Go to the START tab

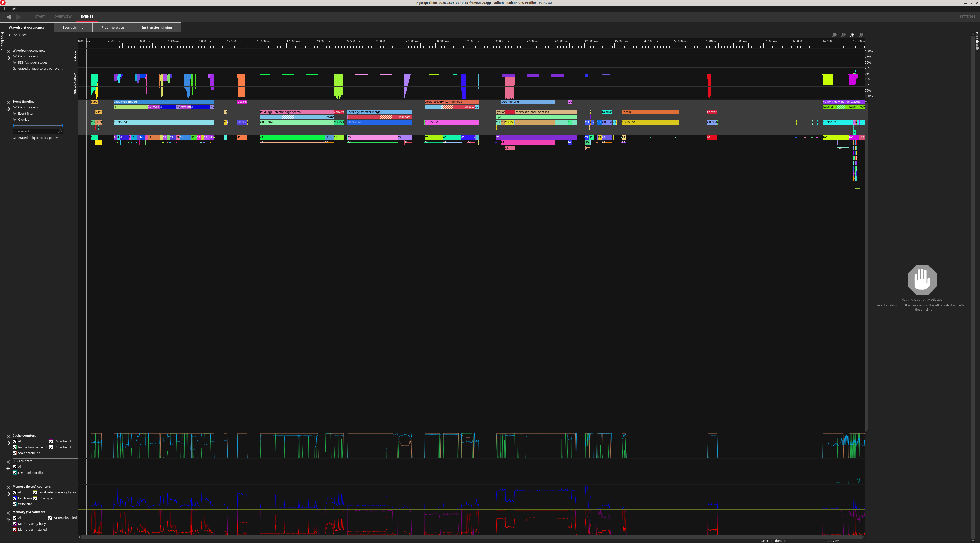(40, 16)
